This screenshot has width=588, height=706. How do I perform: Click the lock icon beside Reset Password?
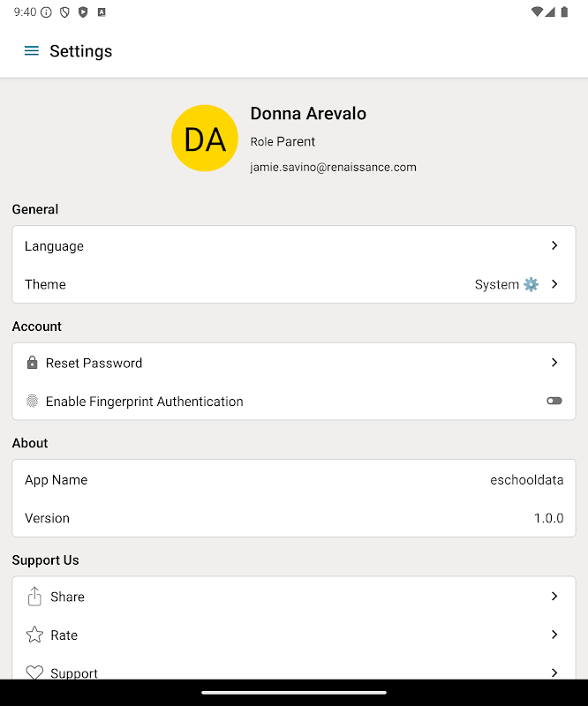click(x=33, y=363)
